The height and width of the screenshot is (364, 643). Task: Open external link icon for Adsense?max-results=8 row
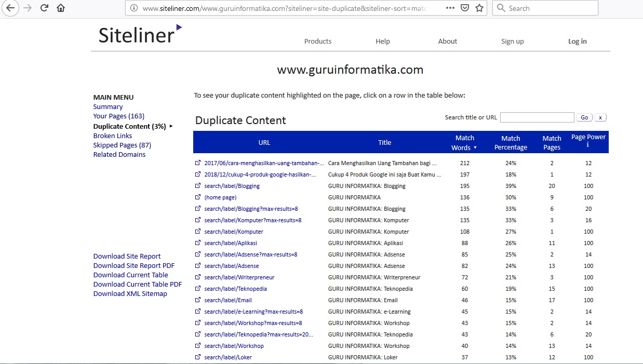197,254
